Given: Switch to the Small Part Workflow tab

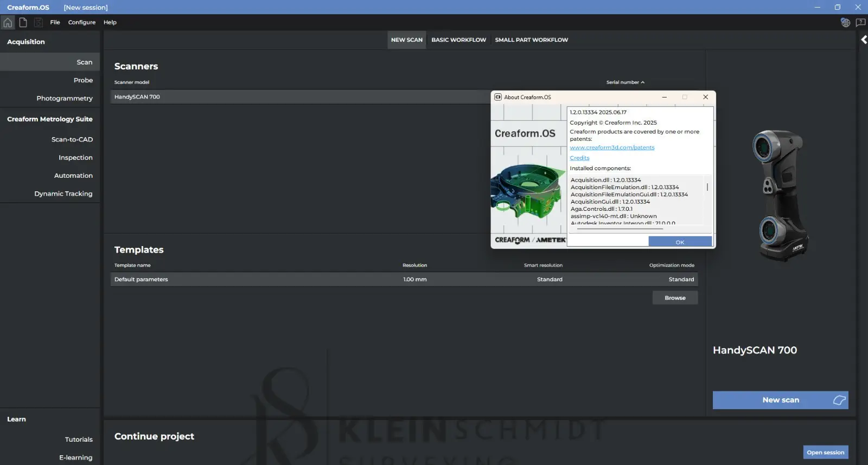Looking at the screenshot, I should coord(531,40).
